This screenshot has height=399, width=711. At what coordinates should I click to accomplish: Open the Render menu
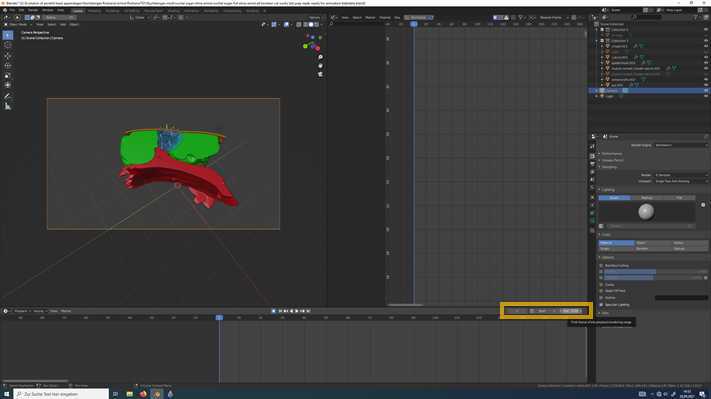click(33, 10)
